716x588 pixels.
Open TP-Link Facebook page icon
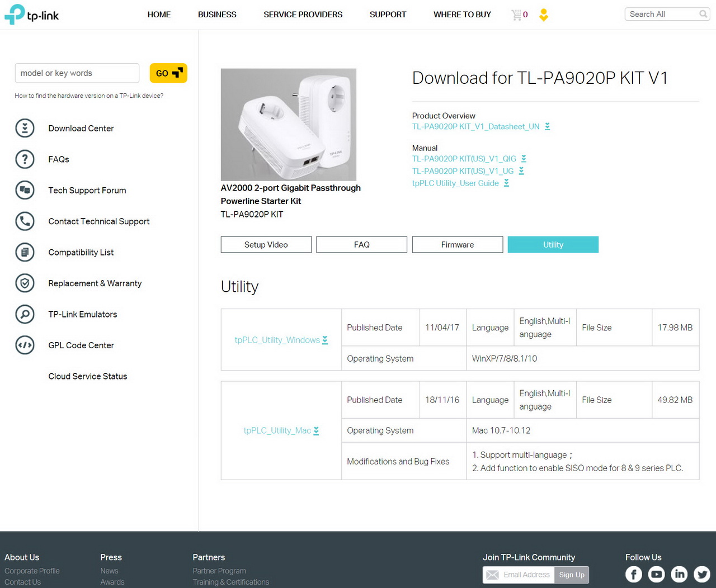pos(634,574)
